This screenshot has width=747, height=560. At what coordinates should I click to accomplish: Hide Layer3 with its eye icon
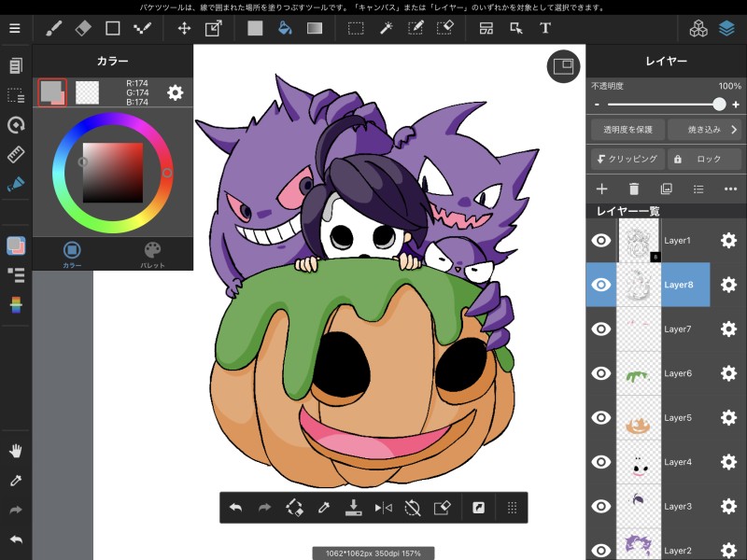[601, 506]
